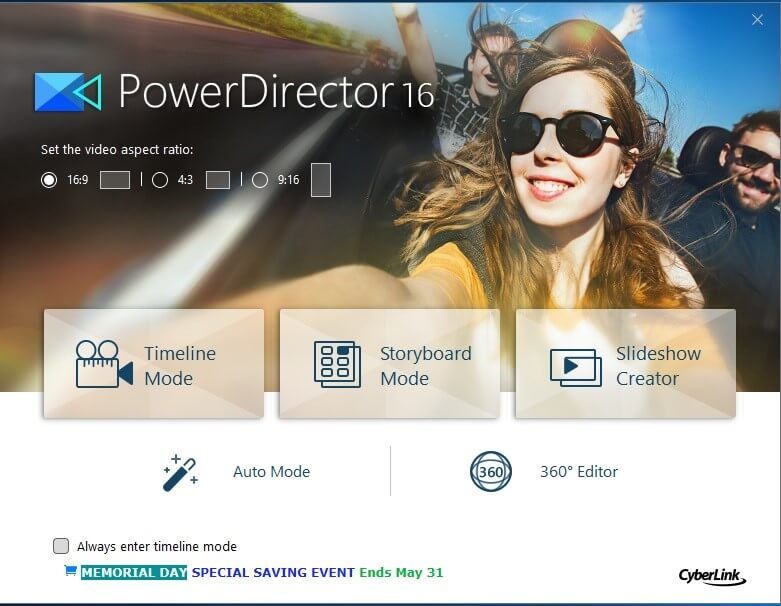Viewport: 781px width, 606px height.
Task: Click the Timeline Mode camera icon
Action: coord(104,364)
